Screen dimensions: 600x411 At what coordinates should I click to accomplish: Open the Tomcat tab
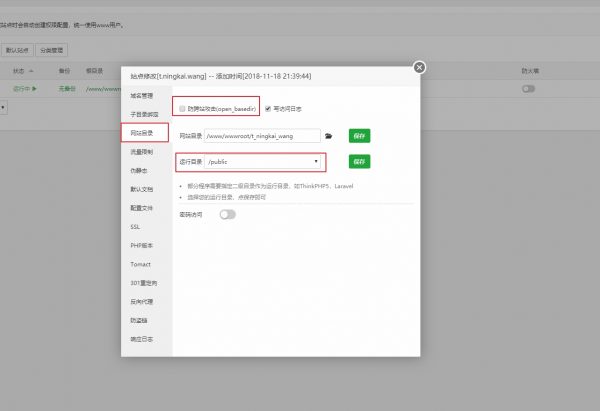click(140, 264)
